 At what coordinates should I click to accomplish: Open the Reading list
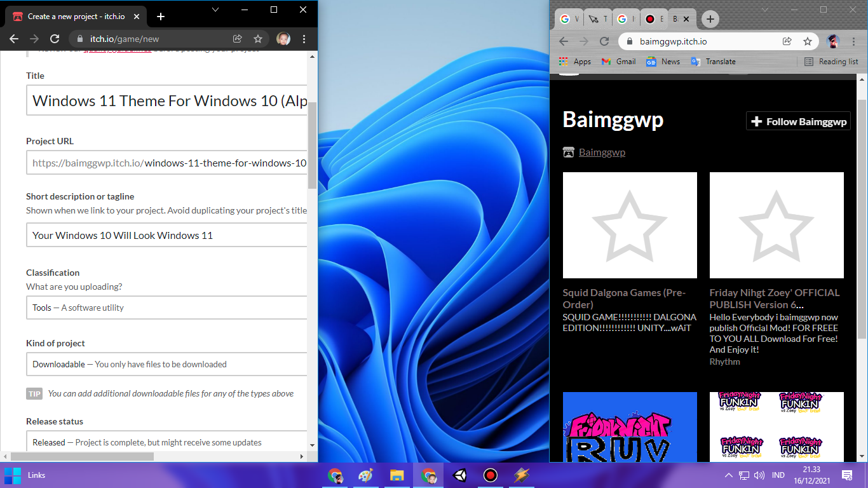831,62
